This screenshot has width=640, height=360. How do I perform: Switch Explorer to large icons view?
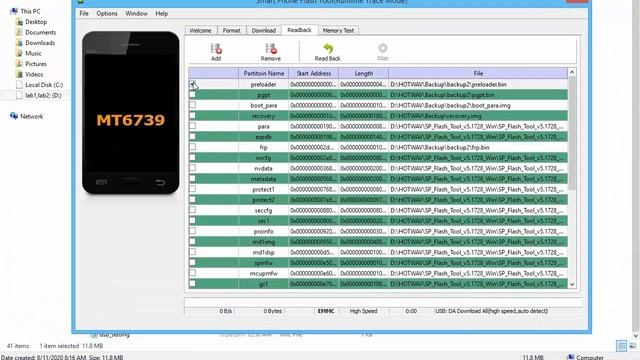click(633, 346)
